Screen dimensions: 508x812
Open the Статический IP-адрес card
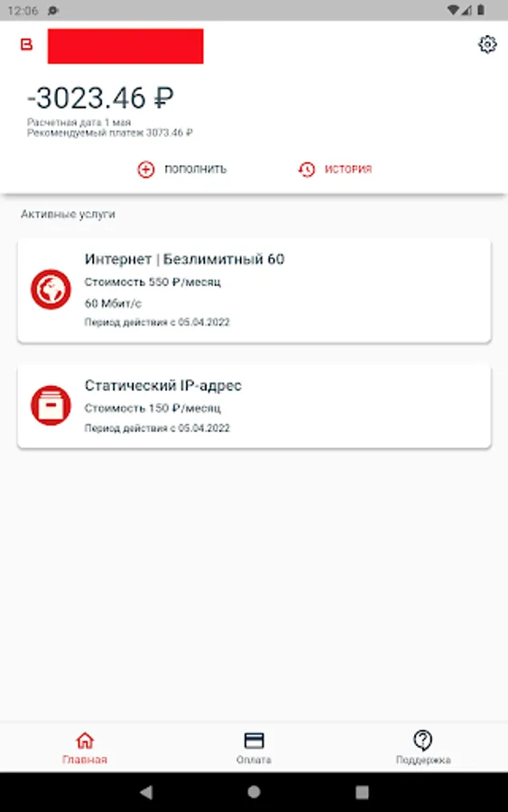(254, 407)
